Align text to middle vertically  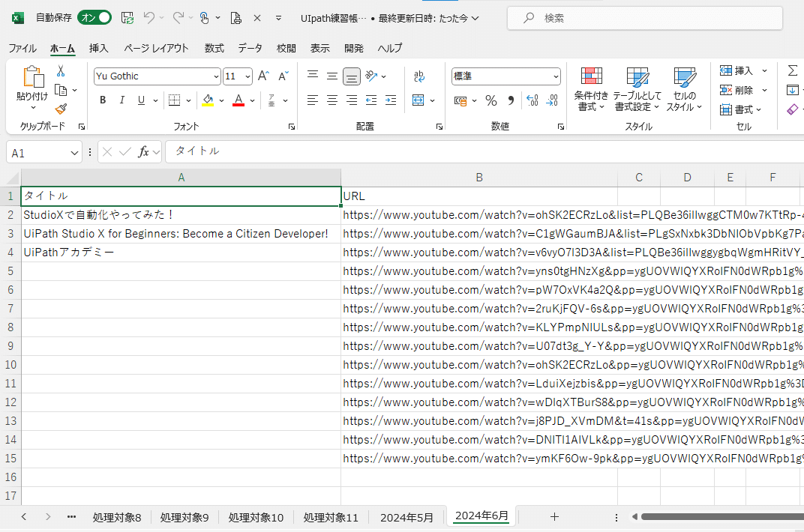point(332,76)
